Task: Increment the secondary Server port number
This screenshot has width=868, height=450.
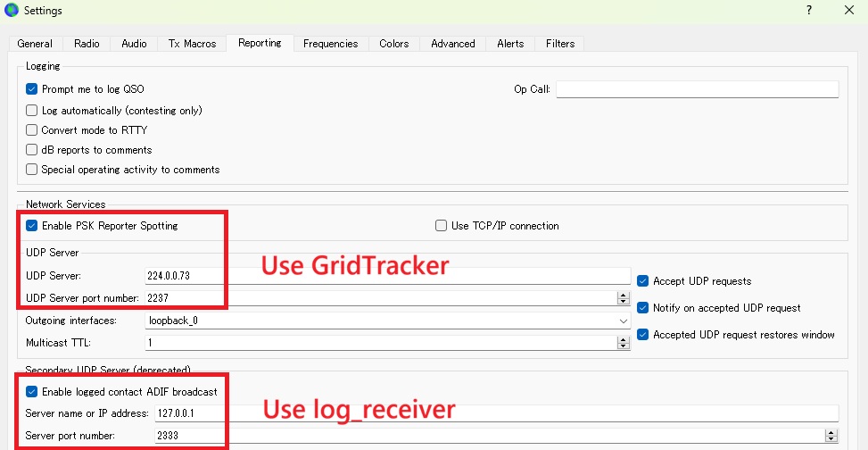Action: click(x=831, y=432)
